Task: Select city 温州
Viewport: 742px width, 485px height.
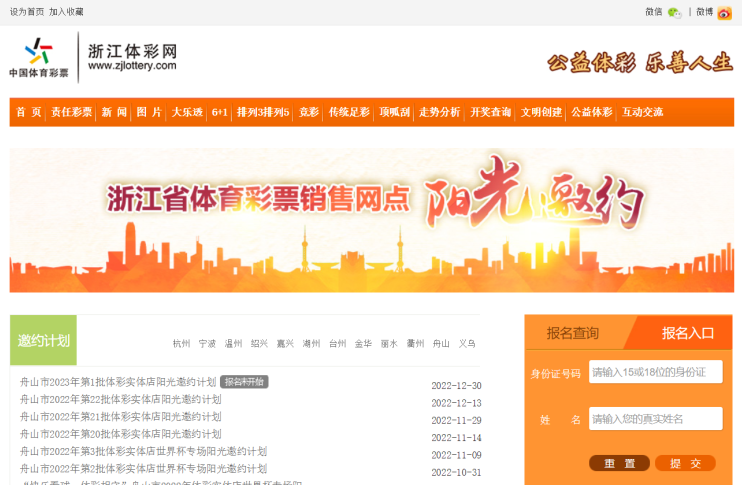Action: (x=233, y=344)
